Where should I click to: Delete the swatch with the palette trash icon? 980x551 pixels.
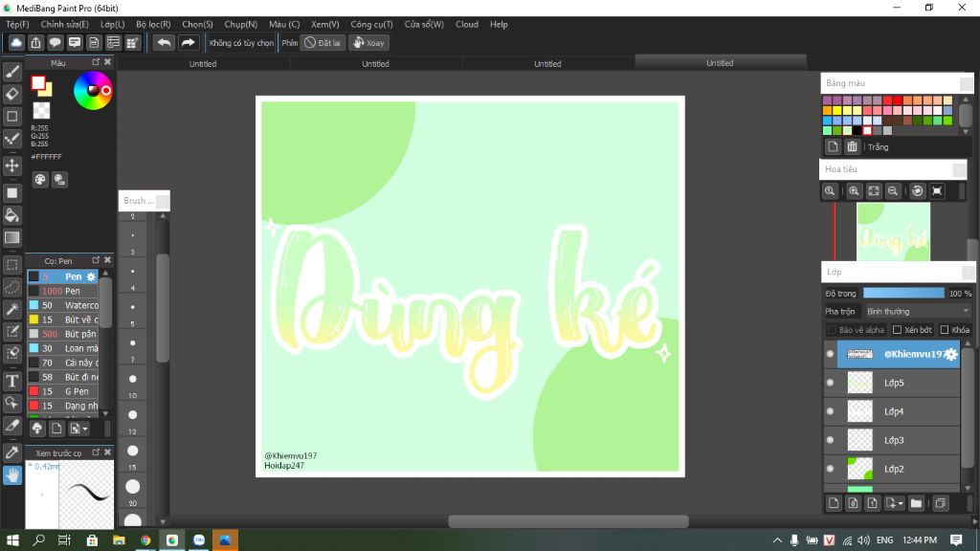pyautogui.click(x=852, y=146)
